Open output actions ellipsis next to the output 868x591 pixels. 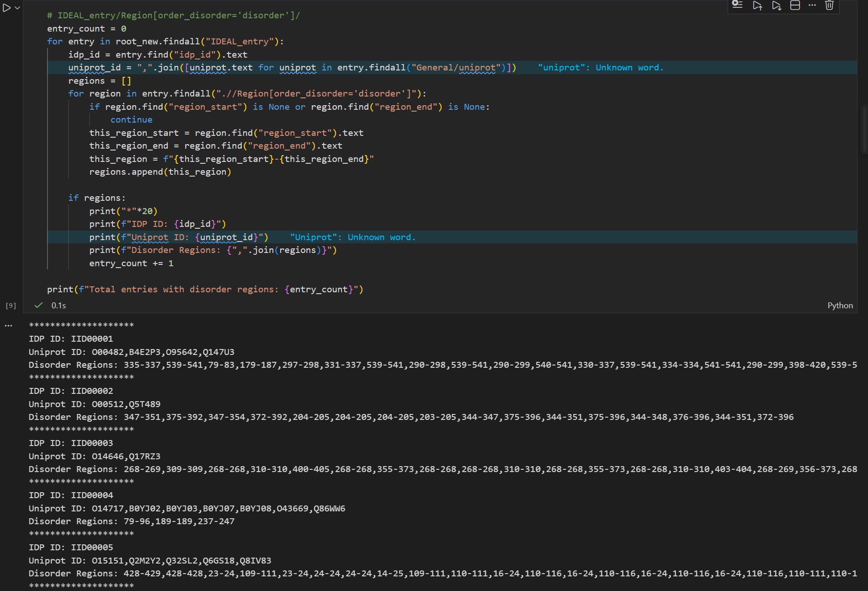point(9,326)
